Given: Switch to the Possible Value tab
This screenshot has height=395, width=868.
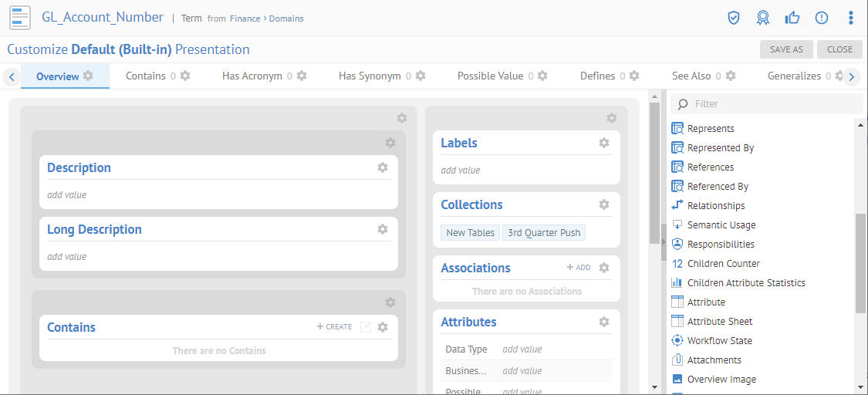Looking at the screenshot, I should click(x=490, y=76).
